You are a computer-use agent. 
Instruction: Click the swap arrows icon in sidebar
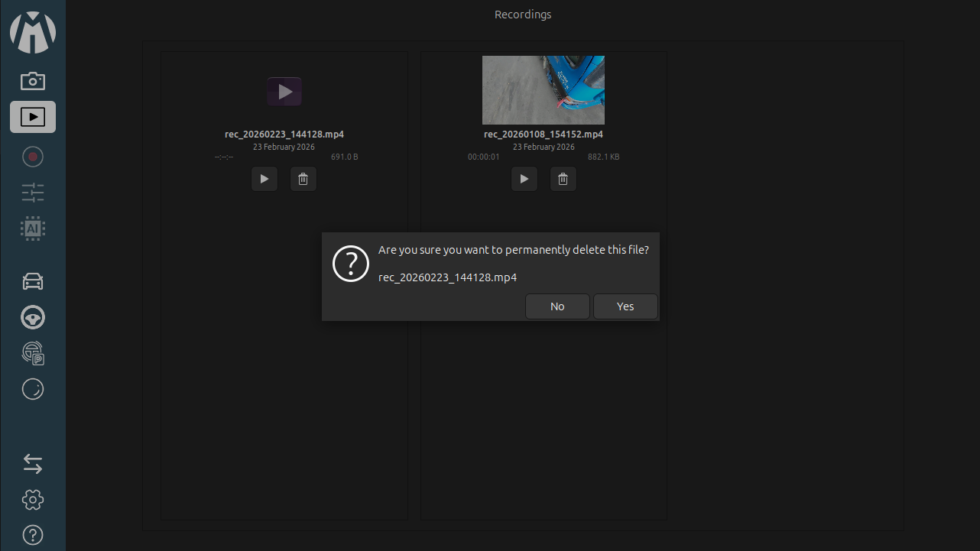tap(33, 464)
